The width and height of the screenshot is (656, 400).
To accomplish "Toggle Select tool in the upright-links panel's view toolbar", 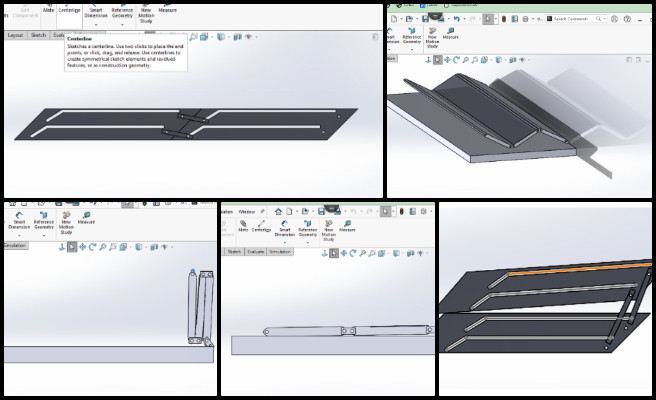I will point(72,247).
